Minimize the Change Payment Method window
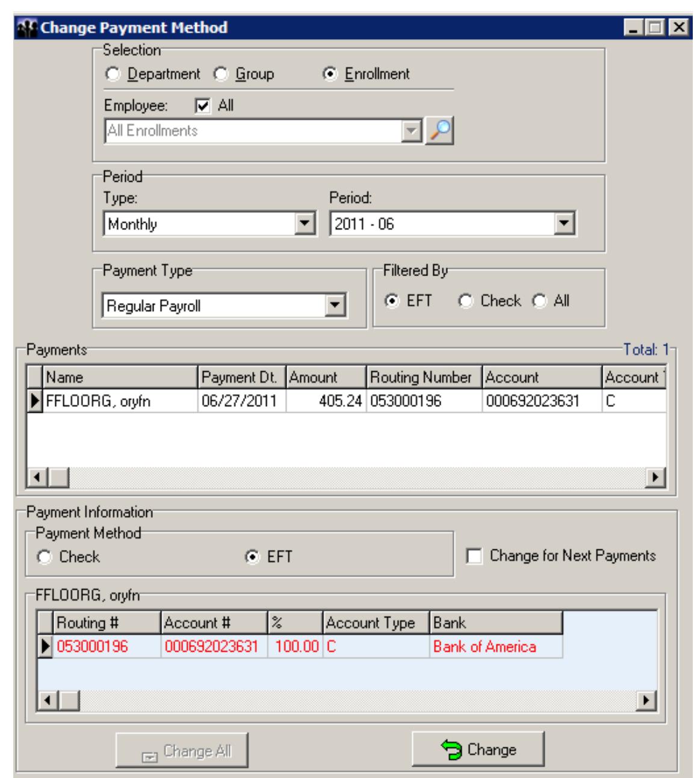700x778 pixels. click(x=634, y=28)
